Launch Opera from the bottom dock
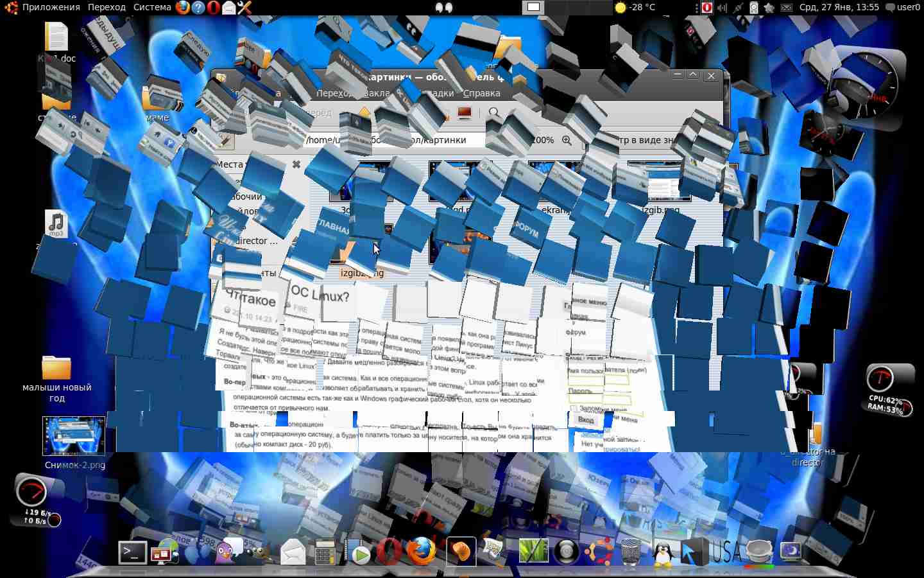The width and height of the screenshot is (924, 578). (x=389, y=552)
